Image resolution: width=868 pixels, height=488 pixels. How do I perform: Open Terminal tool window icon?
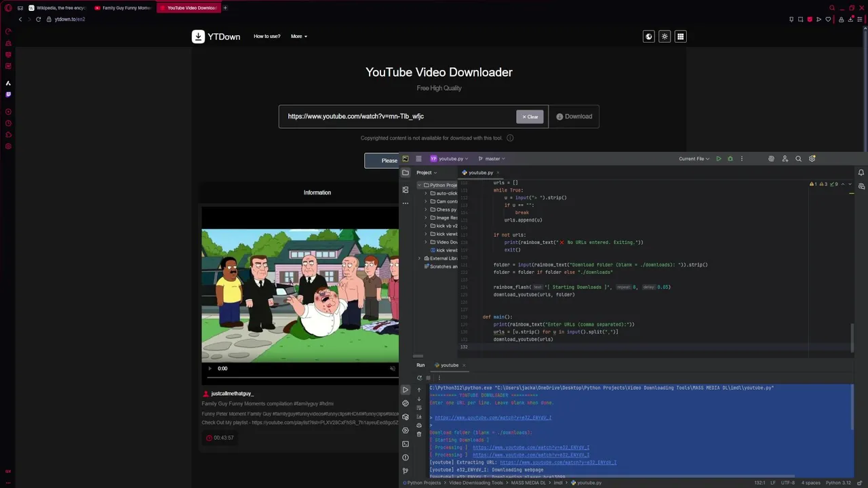click(406, 444)
